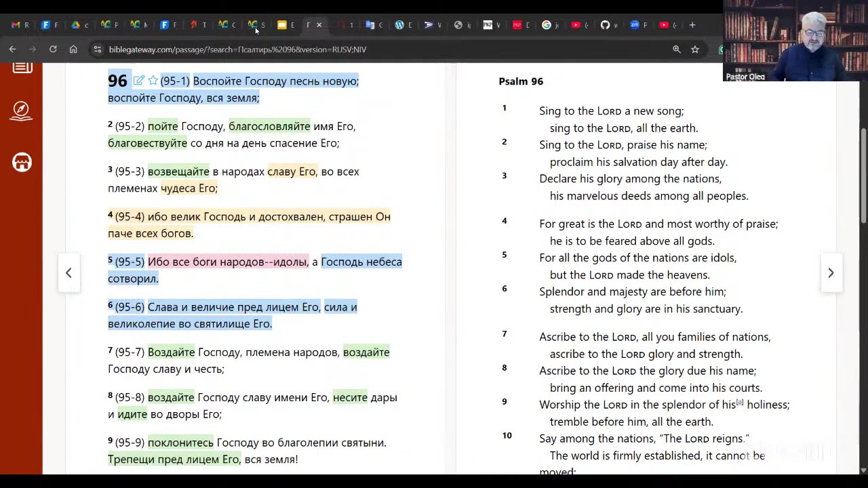Screen dimensions: 868x488
Task: Close the active Bible Gateway tab
Action: [319, 25]
